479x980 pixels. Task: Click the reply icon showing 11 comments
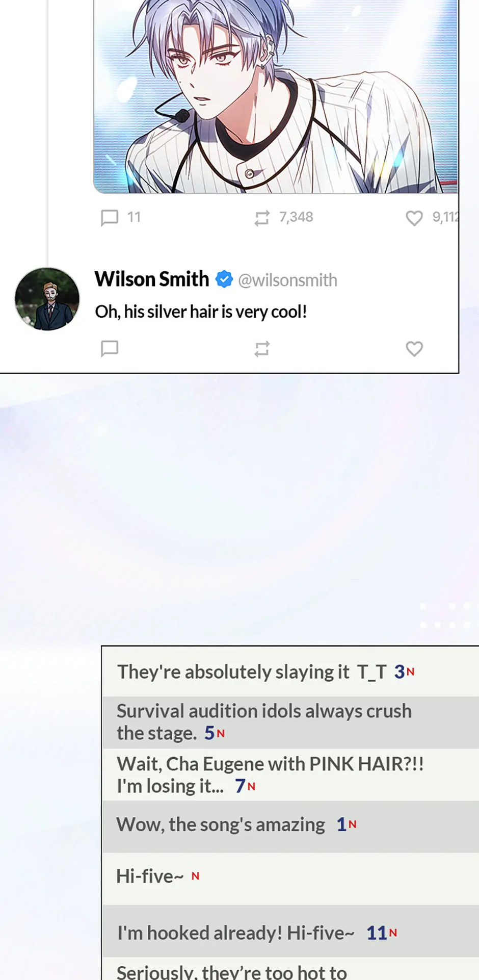[110, 218]
